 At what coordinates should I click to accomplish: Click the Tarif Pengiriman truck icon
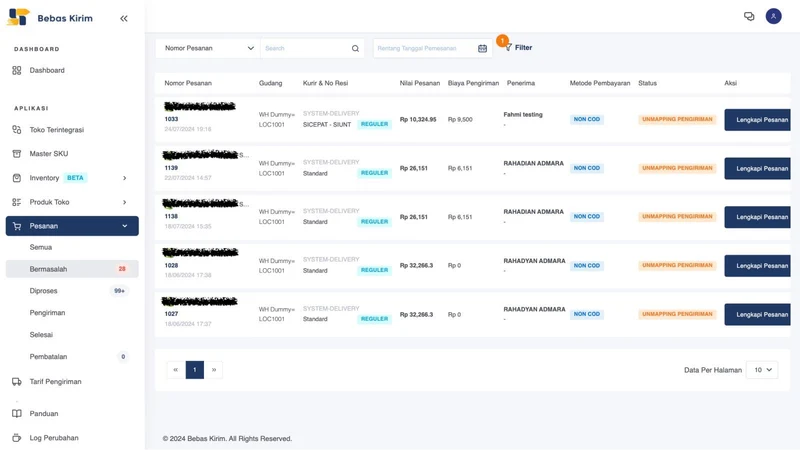point(17,382)
